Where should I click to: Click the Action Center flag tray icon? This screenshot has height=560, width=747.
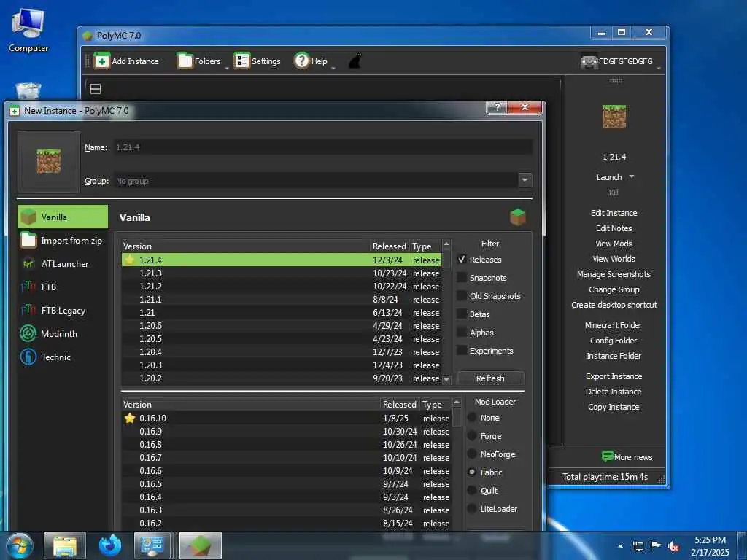click(656, 546)
